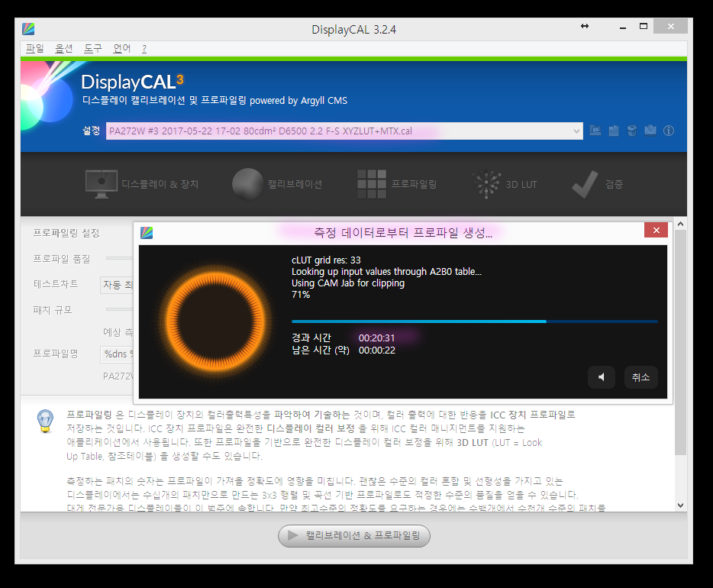The image size is (713, 588).
Task: Click the 프로파일링 설정 heading
Action: 66,233
